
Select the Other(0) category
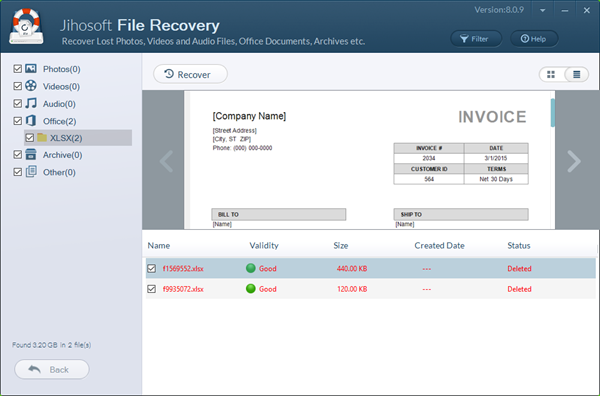(x=59, y=173)
